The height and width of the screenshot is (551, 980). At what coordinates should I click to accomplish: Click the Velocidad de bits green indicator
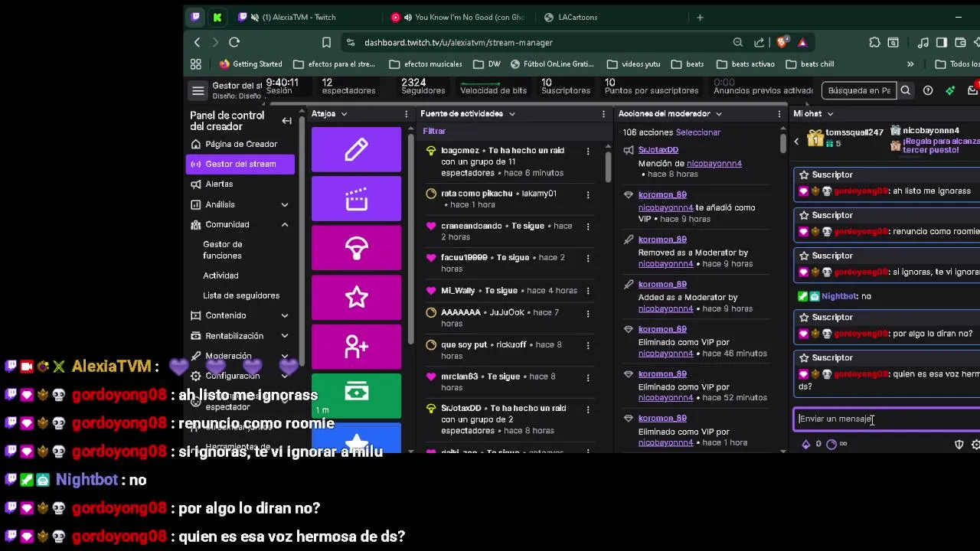[x=480, y=83]
